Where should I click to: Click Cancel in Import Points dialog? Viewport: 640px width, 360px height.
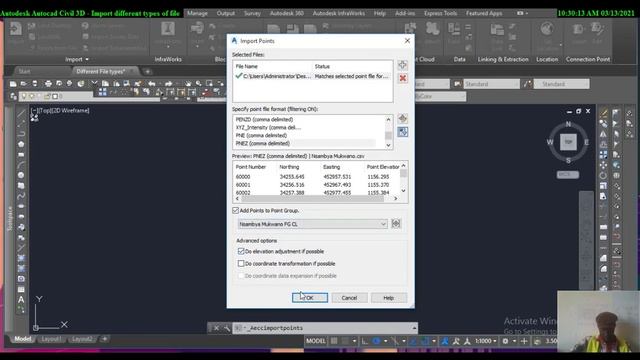(x=349, y=298)
